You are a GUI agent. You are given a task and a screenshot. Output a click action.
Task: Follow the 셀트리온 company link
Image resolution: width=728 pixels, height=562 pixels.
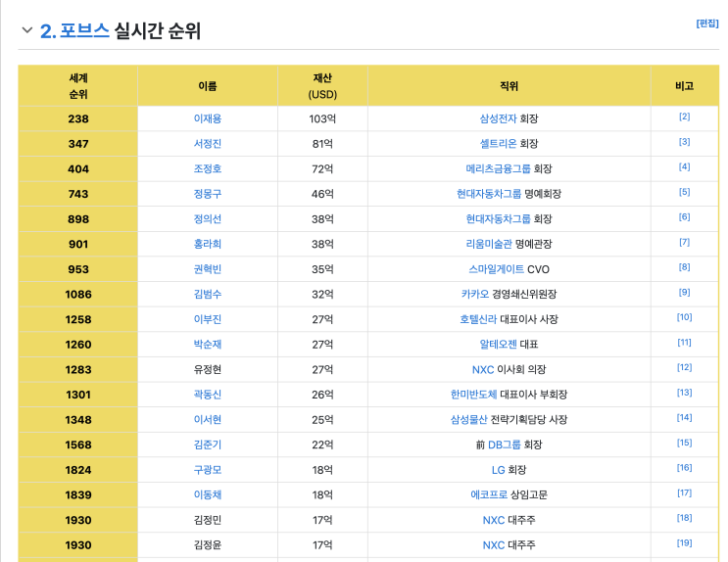(498, 144)
